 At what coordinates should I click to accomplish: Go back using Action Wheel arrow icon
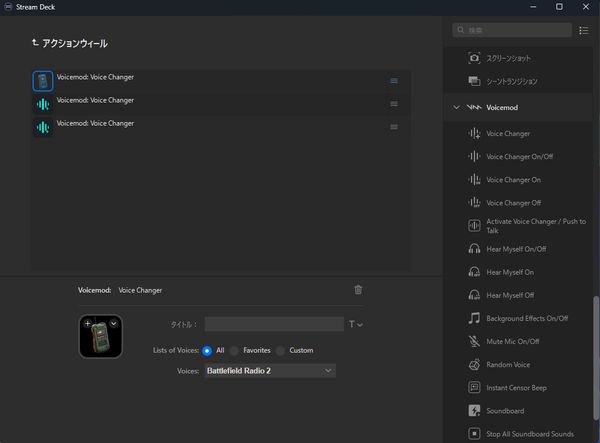(35, 42)
